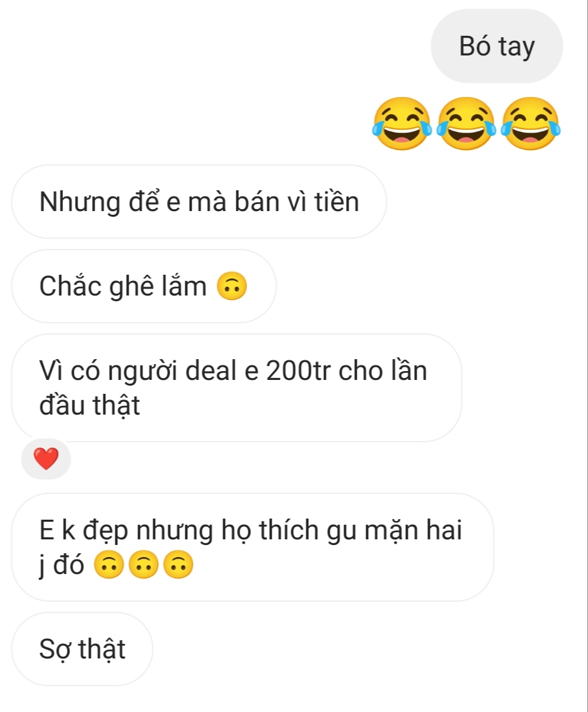Tap third upside-down emoji after "j đó"
This screenshot has width=588, height=712.
[178, 565]
